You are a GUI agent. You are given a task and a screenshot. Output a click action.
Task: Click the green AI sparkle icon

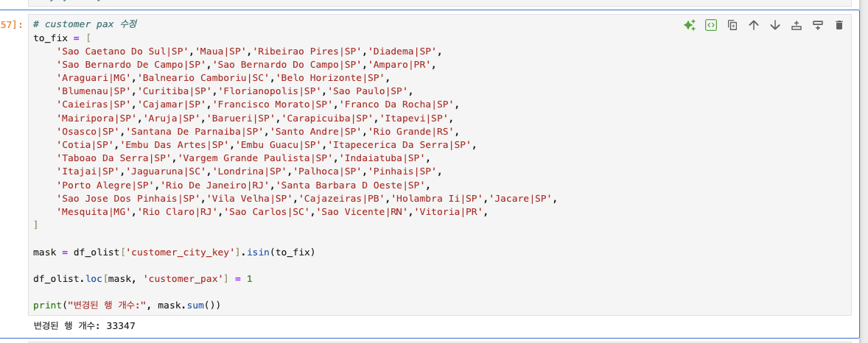[x=689, y=25]
